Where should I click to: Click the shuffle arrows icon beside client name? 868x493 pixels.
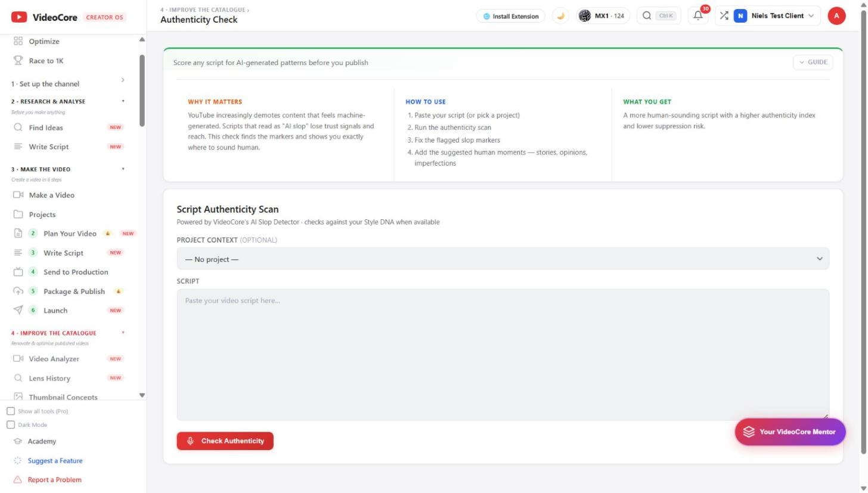[x=724, y=16]
